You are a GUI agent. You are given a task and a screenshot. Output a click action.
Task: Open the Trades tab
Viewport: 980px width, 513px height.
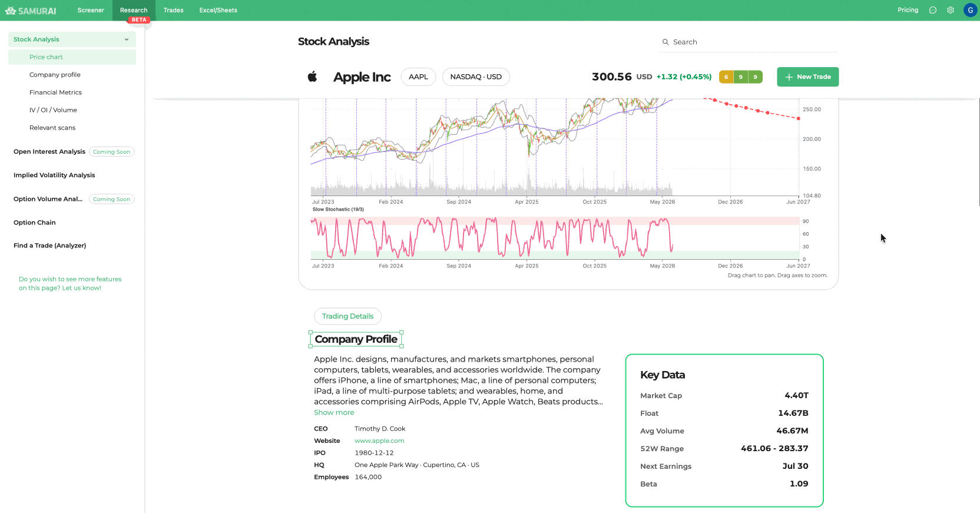174,10
